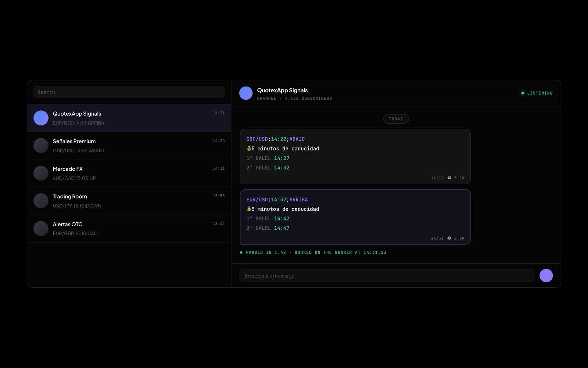Click the 13:58 time on Trading Room
The height and width of the screenshot is (368, 588).
pos(219,196)
